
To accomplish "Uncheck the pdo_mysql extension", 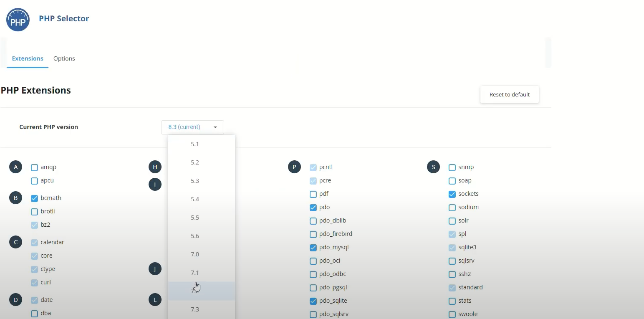I will (x=313, y=248).
